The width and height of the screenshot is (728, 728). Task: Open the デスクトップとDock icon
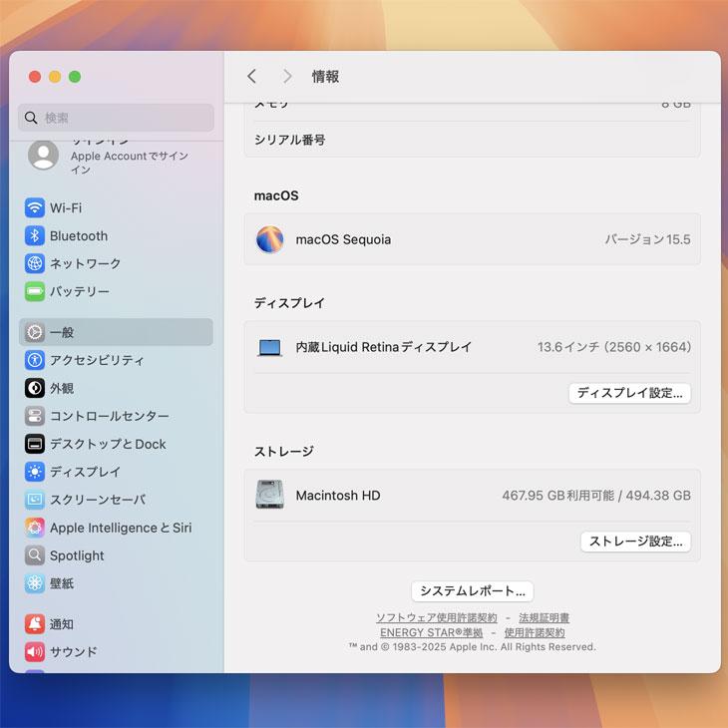(x=34, y=444)
